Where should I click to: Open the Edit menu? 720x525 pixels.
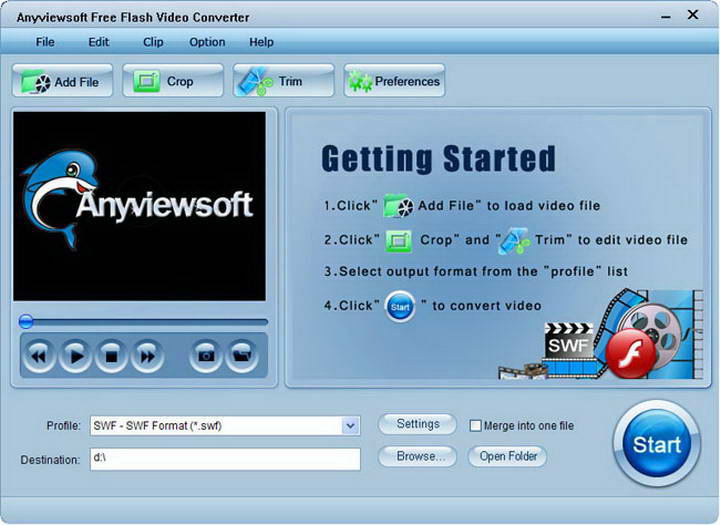99,42
